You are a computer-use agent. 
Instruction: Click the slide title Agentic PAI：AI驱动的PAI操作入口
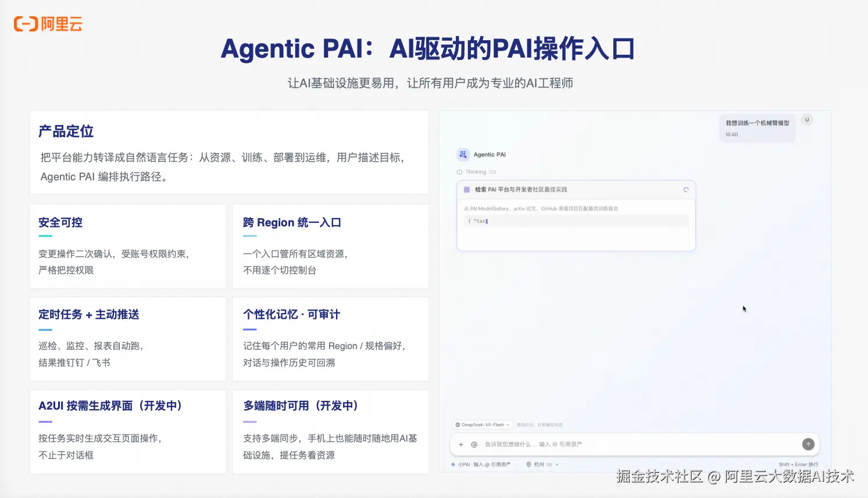click(428, 49)
